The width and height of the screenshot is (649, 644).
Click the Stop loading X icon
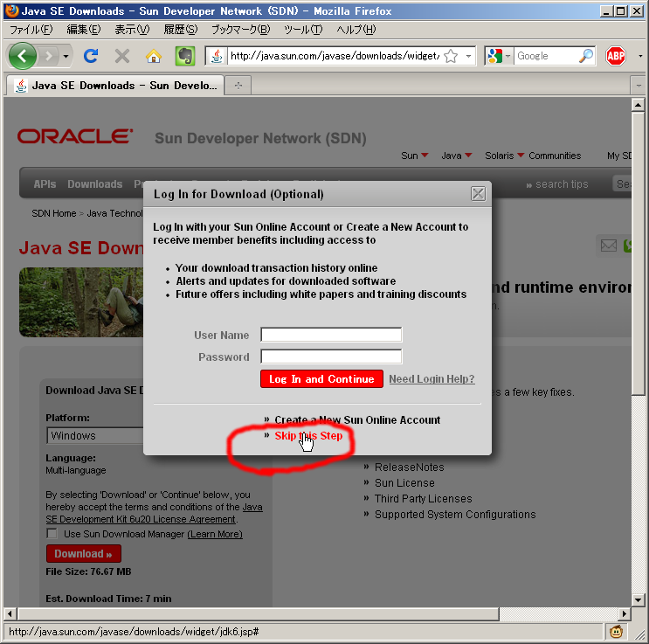click(122, 56)
